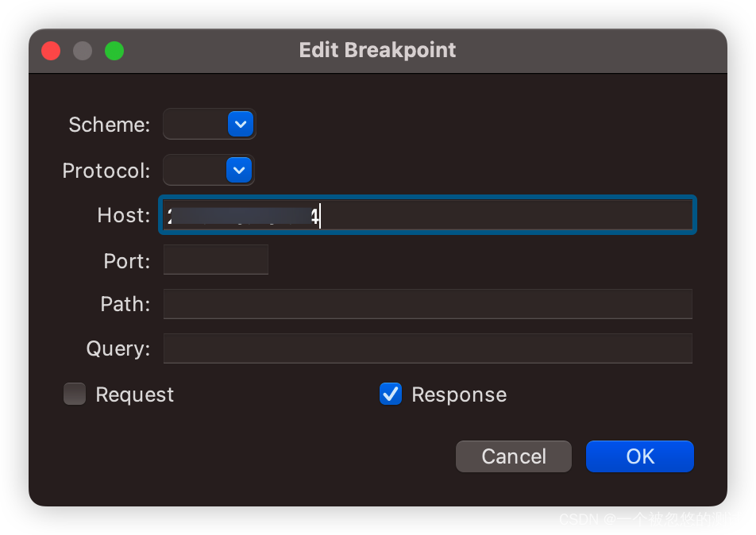
Task: Click the Request label text
Action: [134, 395]
